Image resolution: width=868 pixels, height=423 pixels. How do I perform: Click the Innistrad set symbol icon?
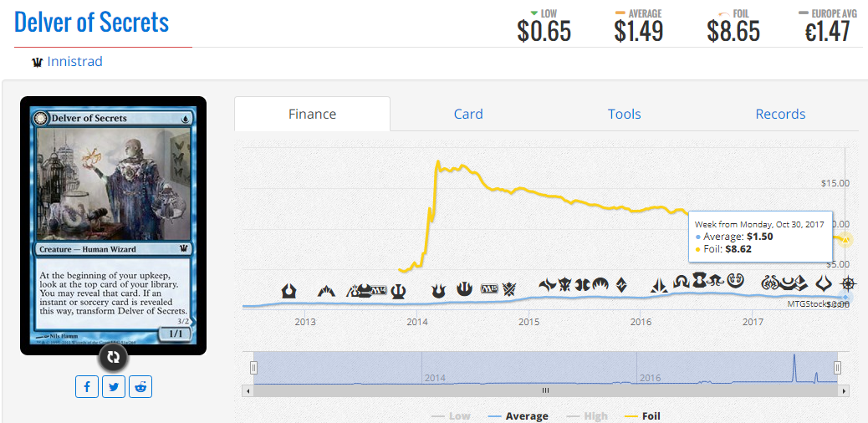[x=38, y=63]
